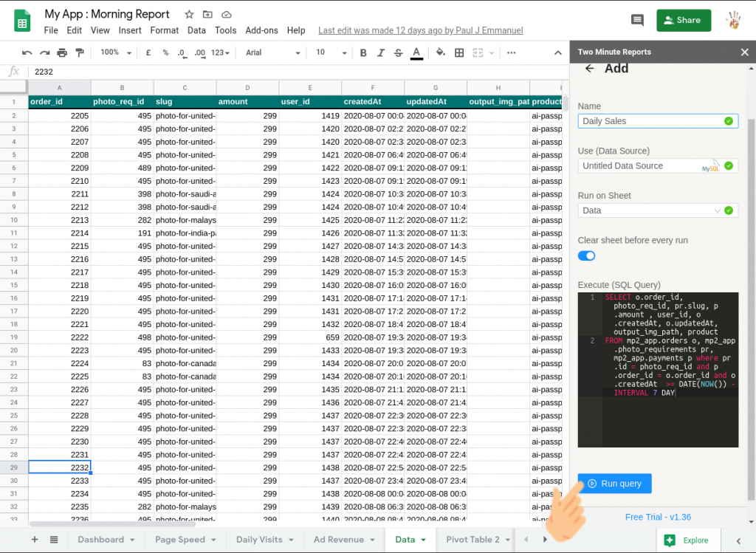The image size is (756, 553).
Task: Click into the SQL query editor
Action: pyautogui.click(x=658, y=370)
